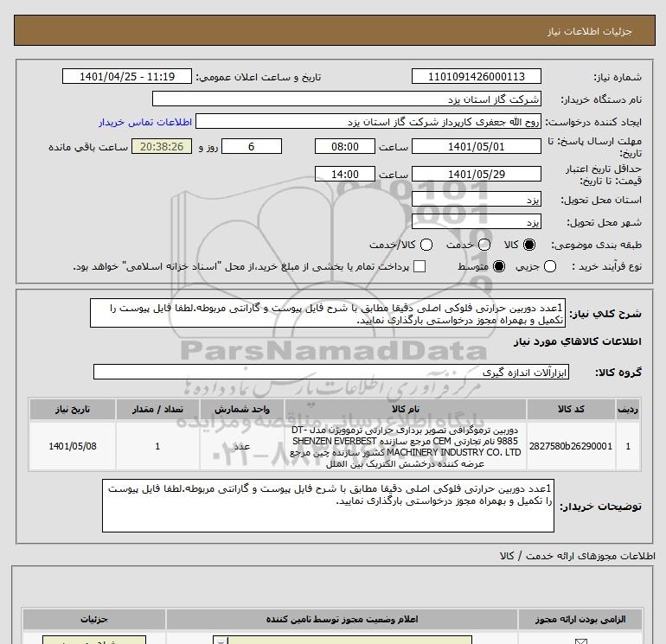Image resolution: width=666 pixels, height=644 pixels.
Task: Click product code 2827580b26290001
Action: (571, 446)
